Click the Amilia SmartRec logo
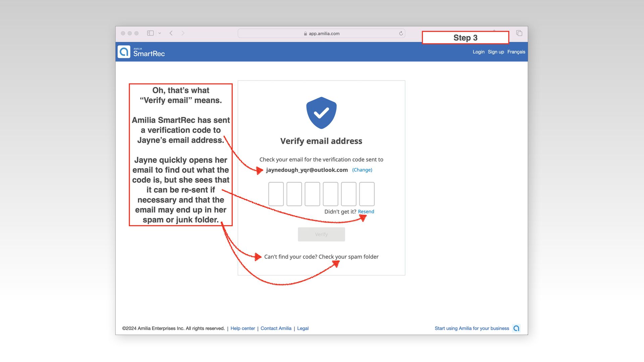 pyautogui.click(x=141, y=52)
